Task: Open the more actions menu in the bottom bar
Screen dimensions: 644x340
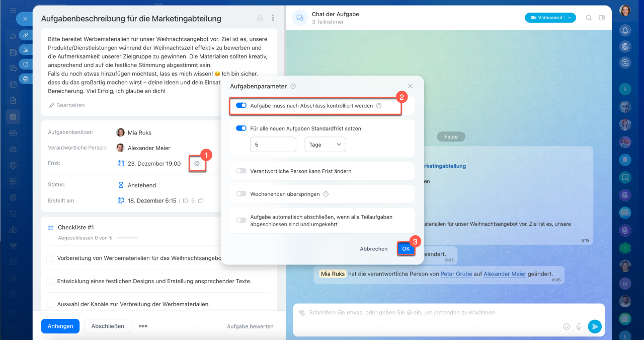Action: 143,326
